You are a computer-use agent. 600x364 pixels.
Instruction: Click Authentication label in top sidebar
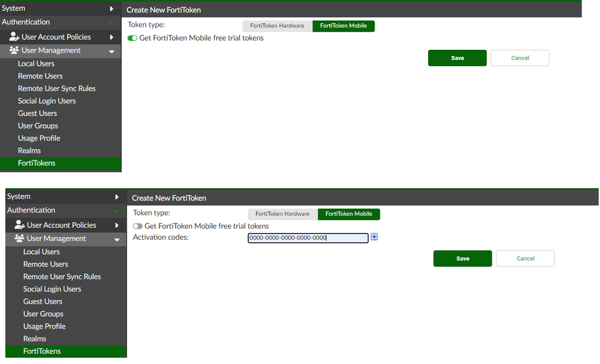pyautogui.click(x=26, y=22)
